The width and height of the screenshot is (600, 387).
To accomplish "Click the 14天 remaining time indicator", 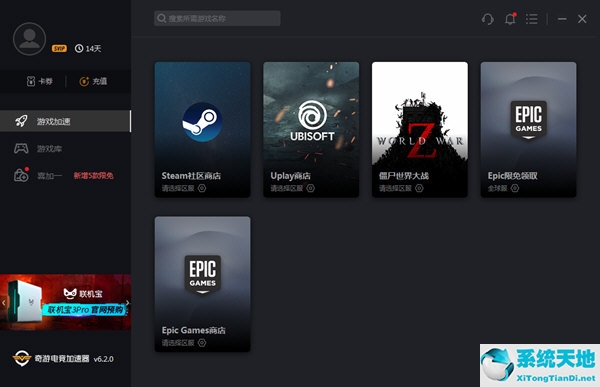I will point(88,49).
